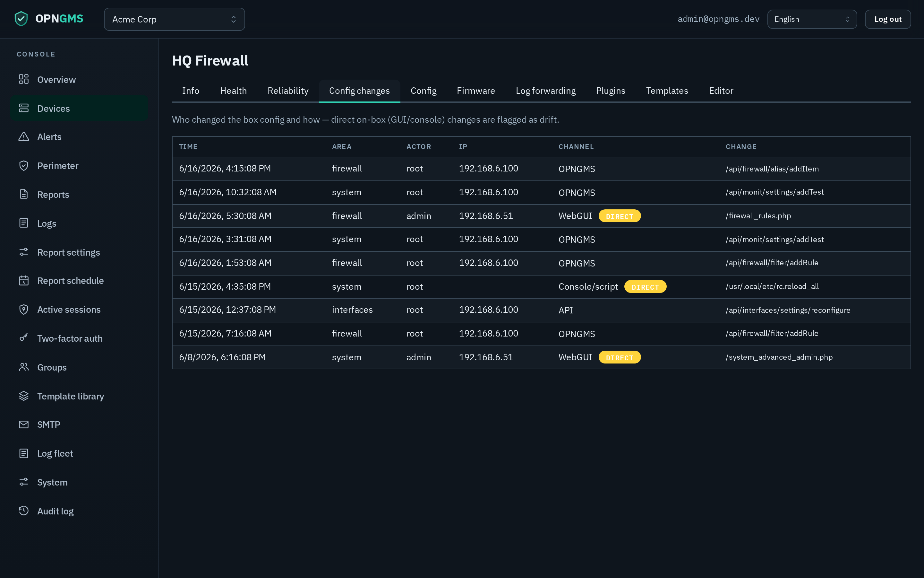Select the 6/16/2026, 4:15:08 PM row time
The image size is (924, 578).
pos(225,169)
